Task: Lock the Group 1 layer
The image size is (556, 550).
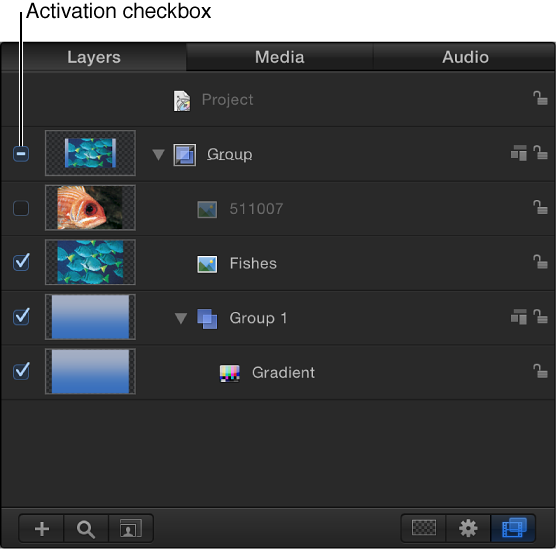Action: (540, 316)
